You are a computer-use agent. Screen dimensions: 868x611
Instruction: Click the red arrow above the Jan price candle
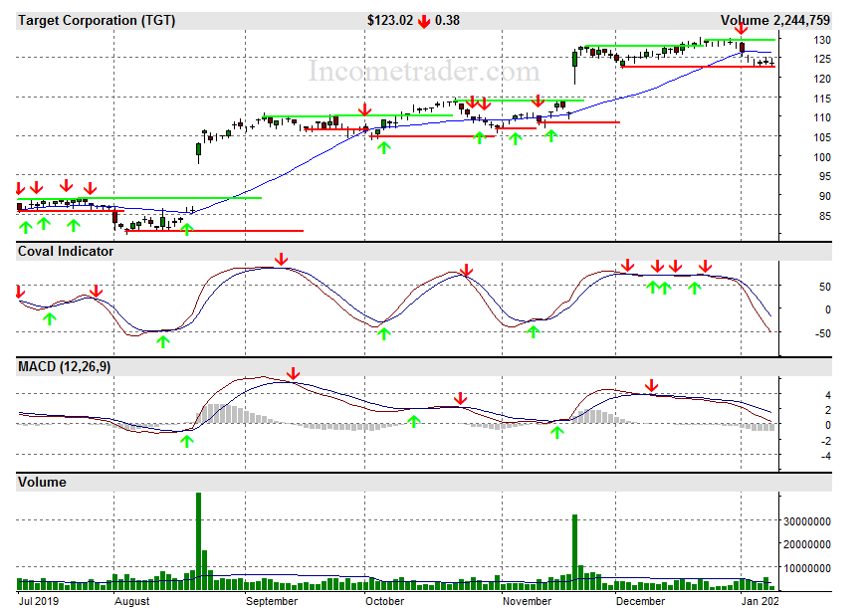point(742,28)
